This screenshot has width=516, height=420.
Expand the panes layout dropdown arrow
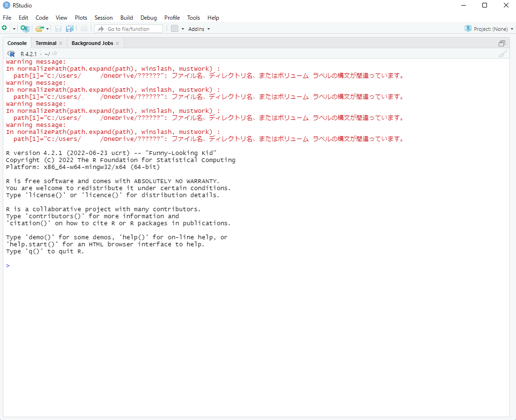tap(183, 29)
